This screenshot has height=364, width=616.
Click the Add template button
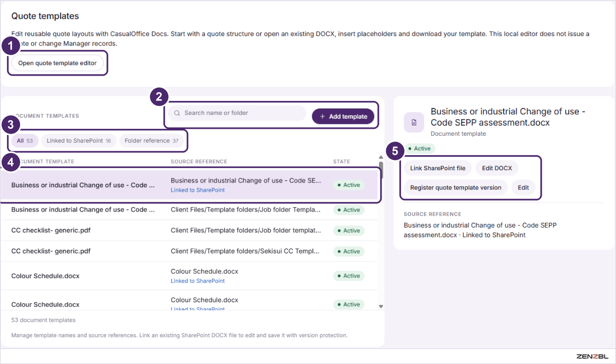click(343, 116)
